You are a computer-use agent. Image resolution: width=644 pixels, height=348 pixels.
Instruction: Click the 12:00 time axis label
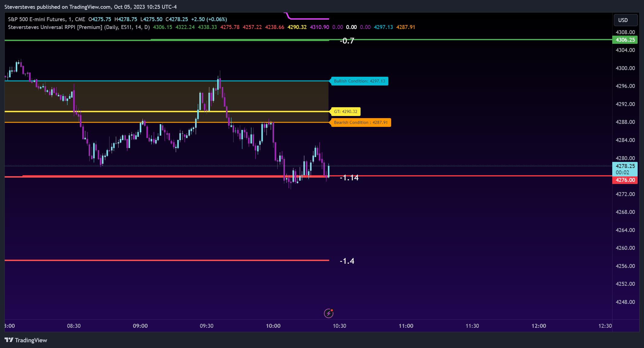coord(539,326)
